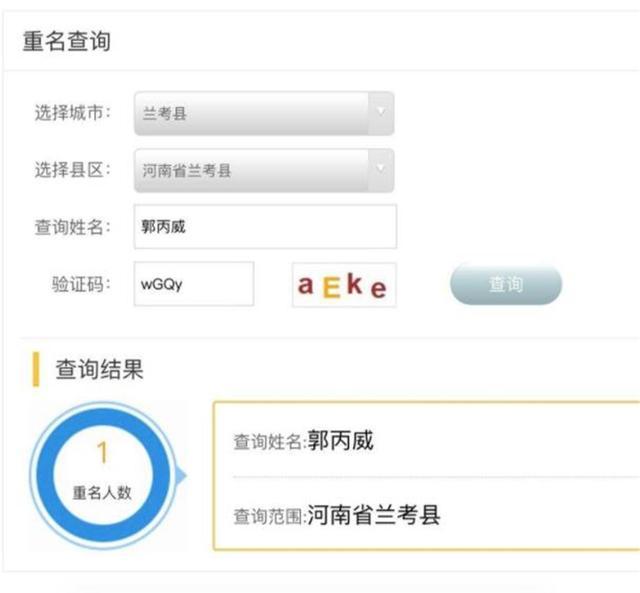Click the blue pointer arrow beside circle
640x593 pixels.
click(181, 475)
